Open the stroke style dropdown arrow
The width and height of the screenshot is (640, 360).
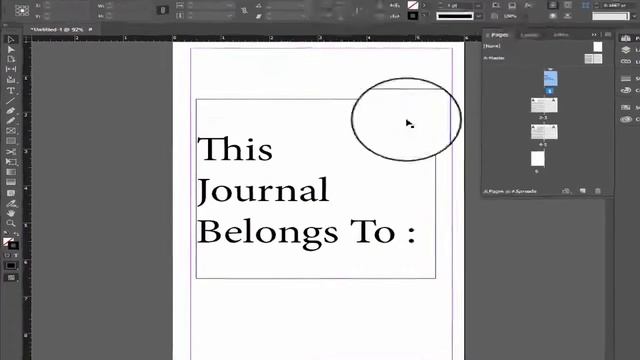click(x=478, y=16)
